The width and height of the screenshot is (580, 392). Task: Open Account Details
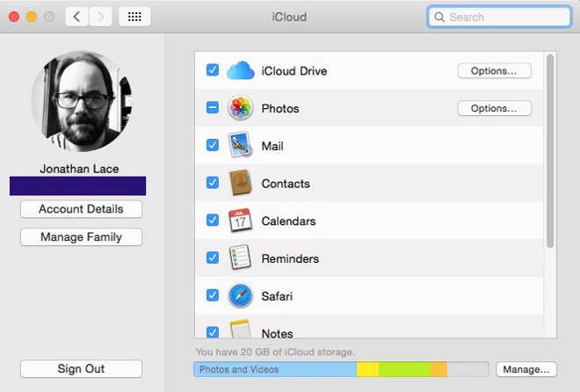coord(81,209)
